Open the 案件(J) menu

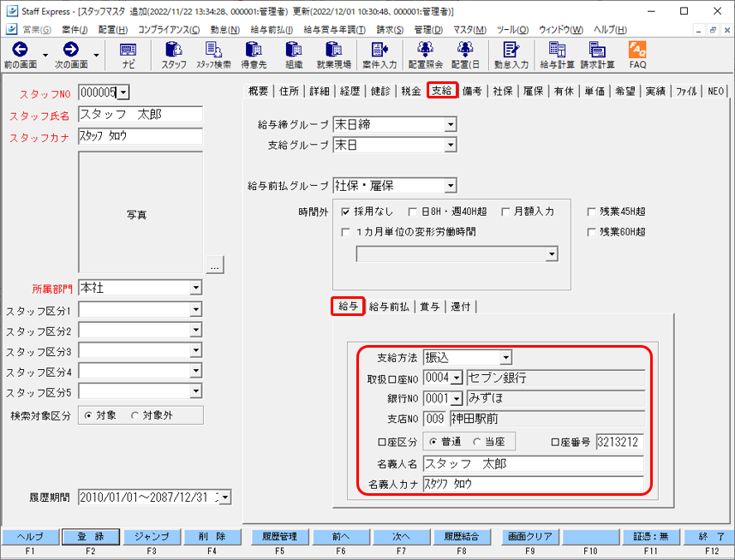coord(75,29)
